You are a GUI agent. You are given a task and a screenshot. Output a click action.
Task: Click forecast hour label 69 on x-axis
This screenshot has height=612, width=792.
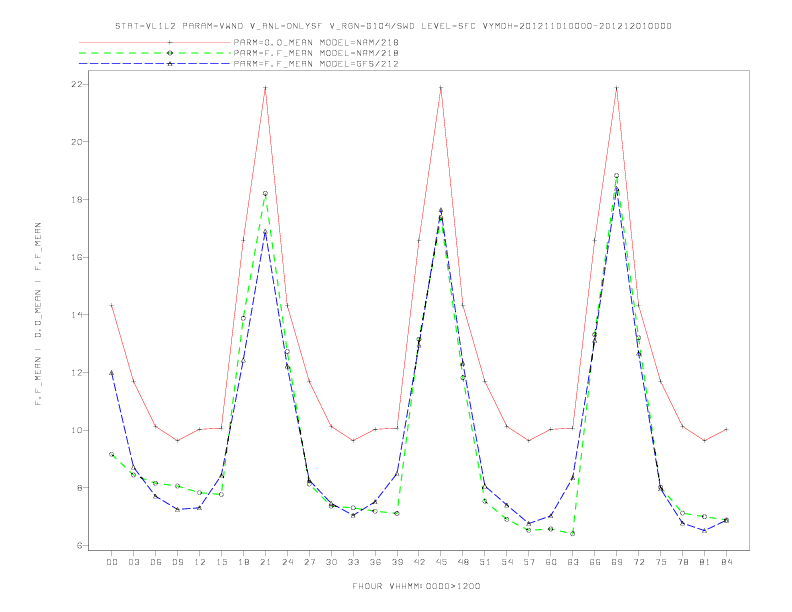[617, 562]
